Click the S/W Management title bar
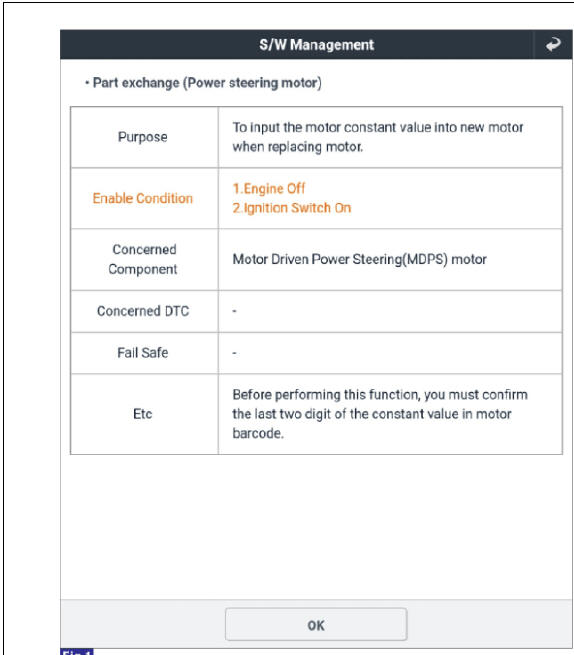574x655 pixels. click(316, 44)
